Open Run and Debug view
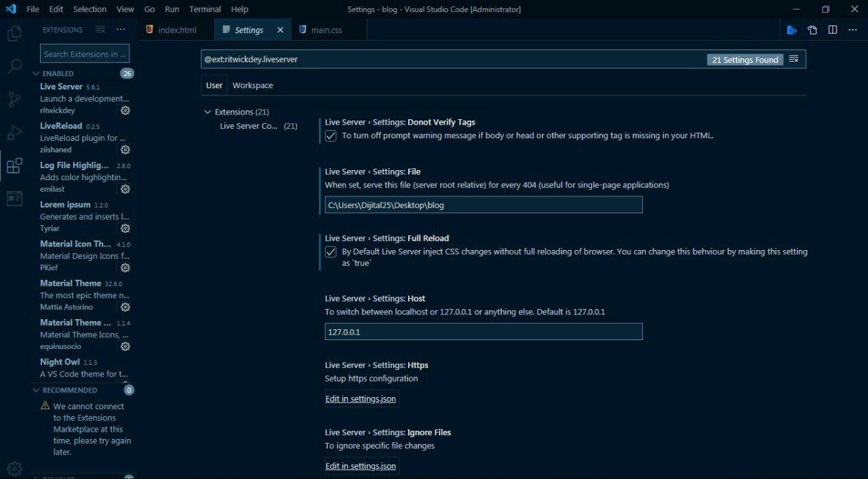 click(x=14, y=133)
